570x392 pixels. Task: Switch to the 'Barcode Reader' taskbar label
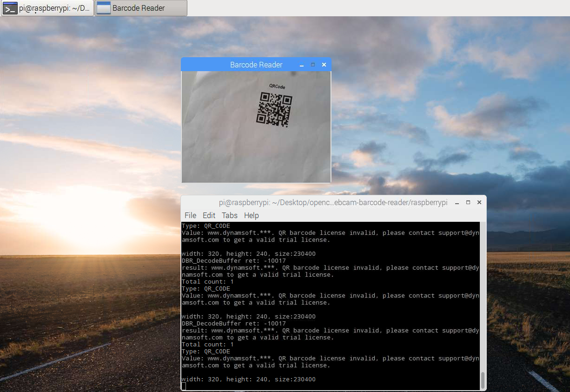click(139, 8)
